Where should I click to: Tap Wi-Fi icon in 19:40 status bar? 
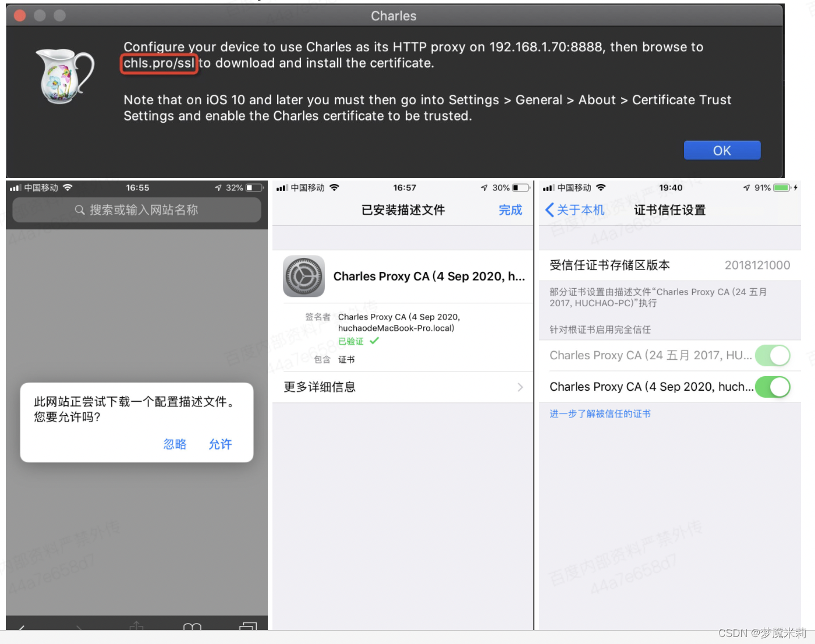(x=601, y=187)
